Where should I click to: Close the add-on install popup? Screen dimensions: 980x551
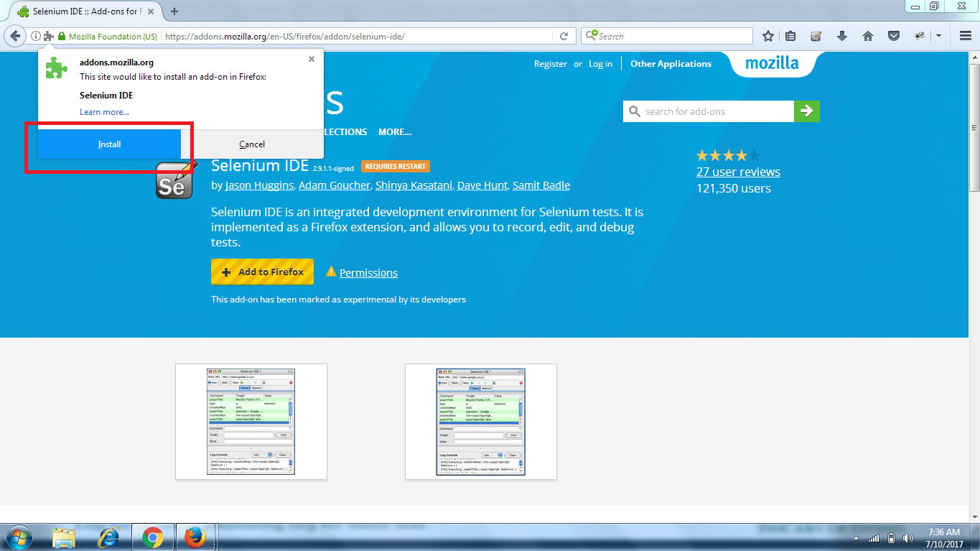pos(312,59)
